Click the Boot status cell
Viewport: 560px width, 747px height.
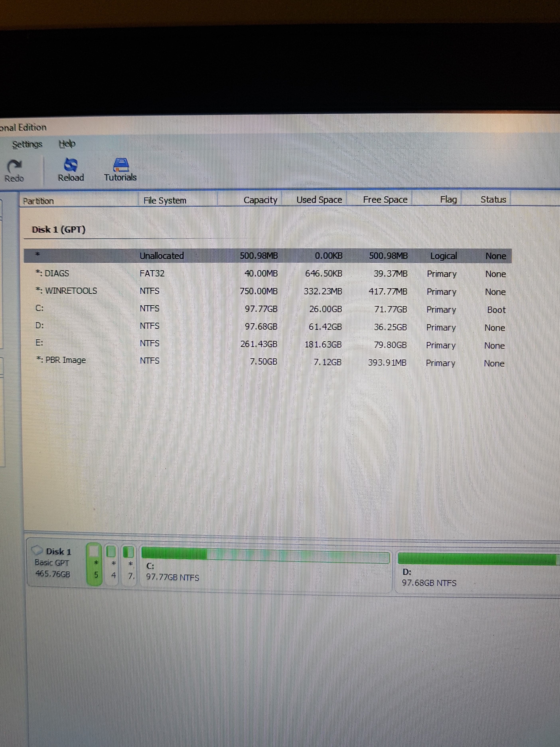tap(496, 310)
